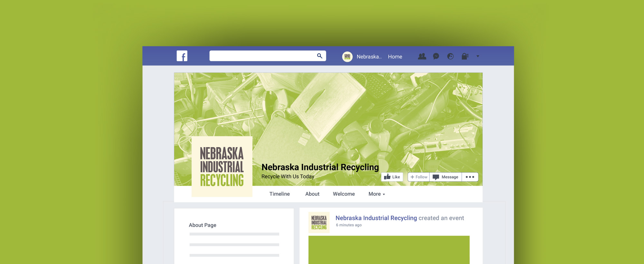Open the privacy shortcuts lock icon

(x=465, y=56)
